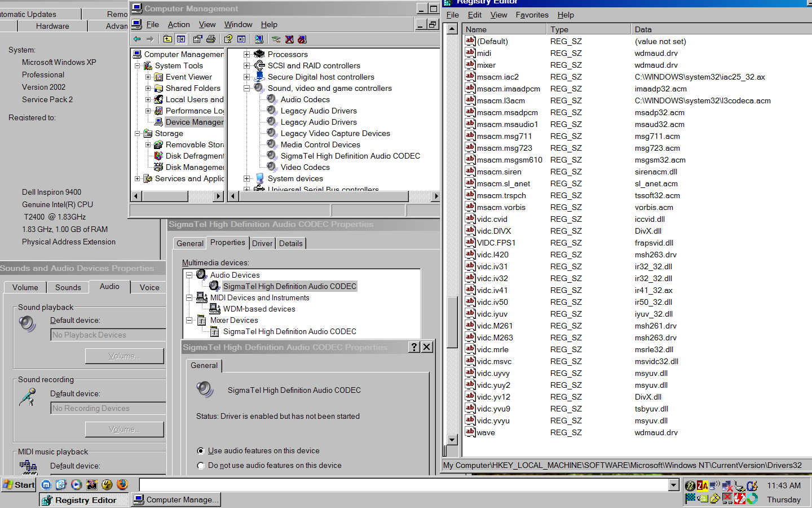812x508 pixels.
Task: Expand the Shared Folders tree node
Action: [x=148, y=88]
